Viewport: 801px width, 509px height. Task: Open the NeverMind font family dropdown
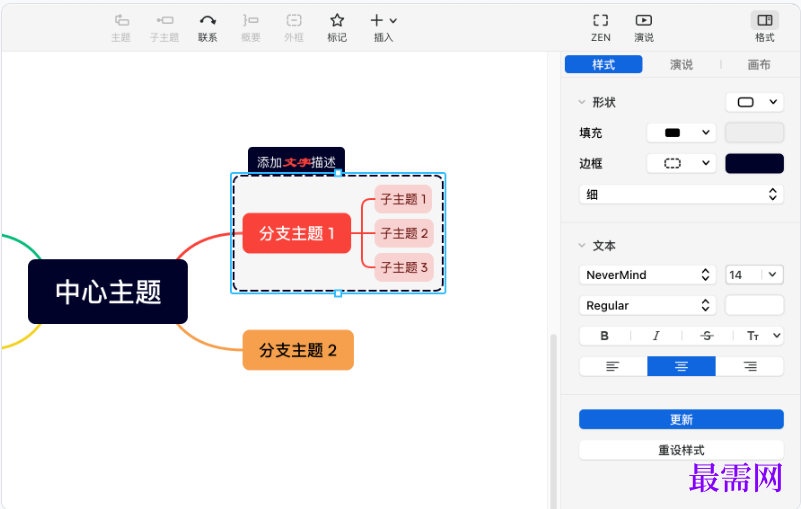pyautogui.click(x=647, y=275)
